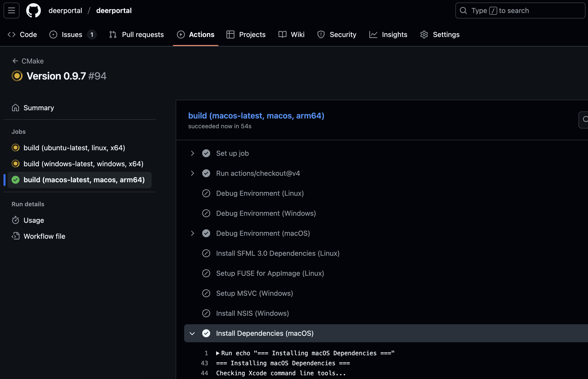Open the Insights tab
Image resolution: width=588 pixels, height=379 pixels.
click(x=388, y=34)
